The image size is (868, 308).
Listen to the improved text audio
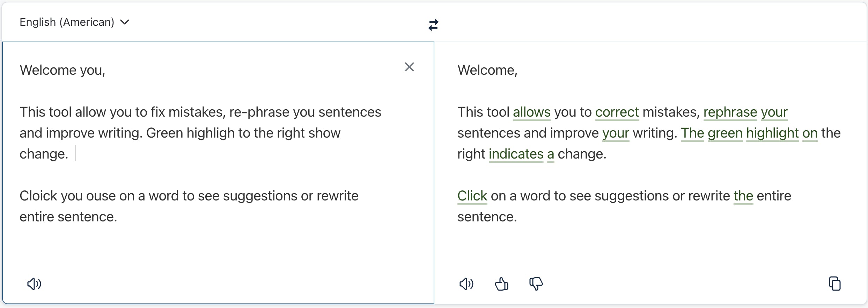pos(466,284)
